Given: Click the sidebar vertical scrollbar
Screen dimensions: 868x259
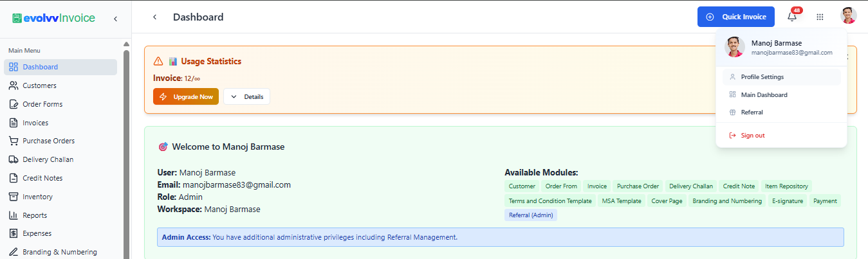Looking at the screenshot, I should point(127,148).
